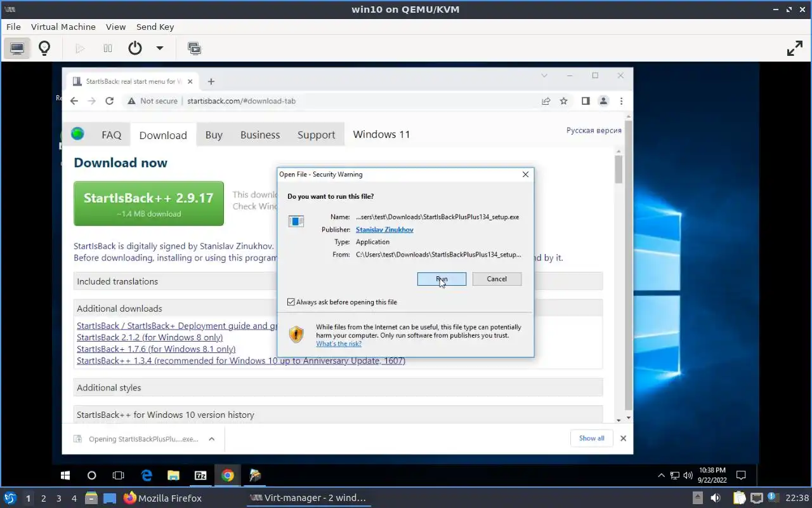Click Show all downloads button
The image size is (812, 508).
tap(591, 438)
